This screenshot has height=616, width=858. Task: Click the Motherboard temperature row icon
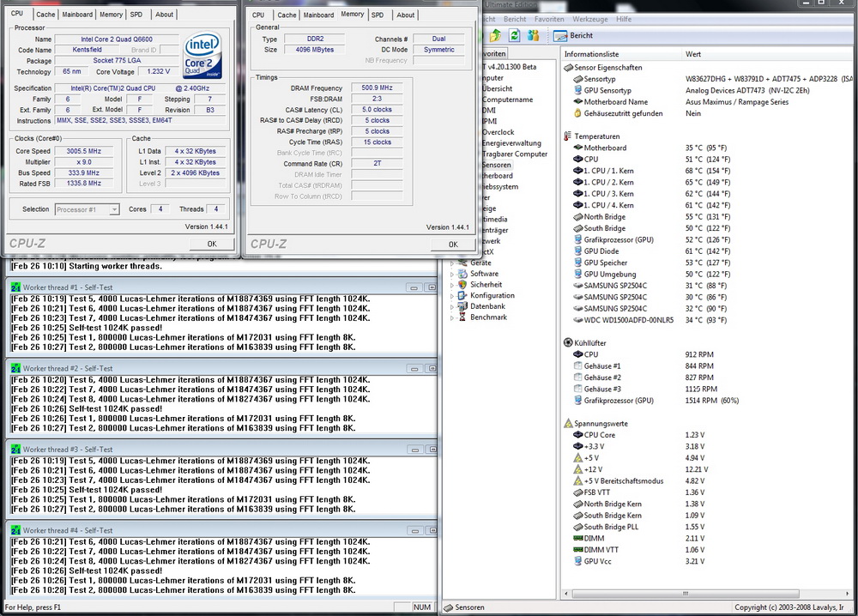pyautogui.click(x=577, y=148)
